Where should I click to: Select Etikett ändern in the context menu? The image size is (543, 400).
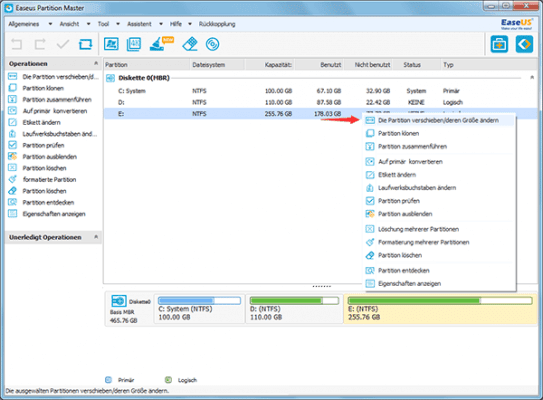point(439,175)
